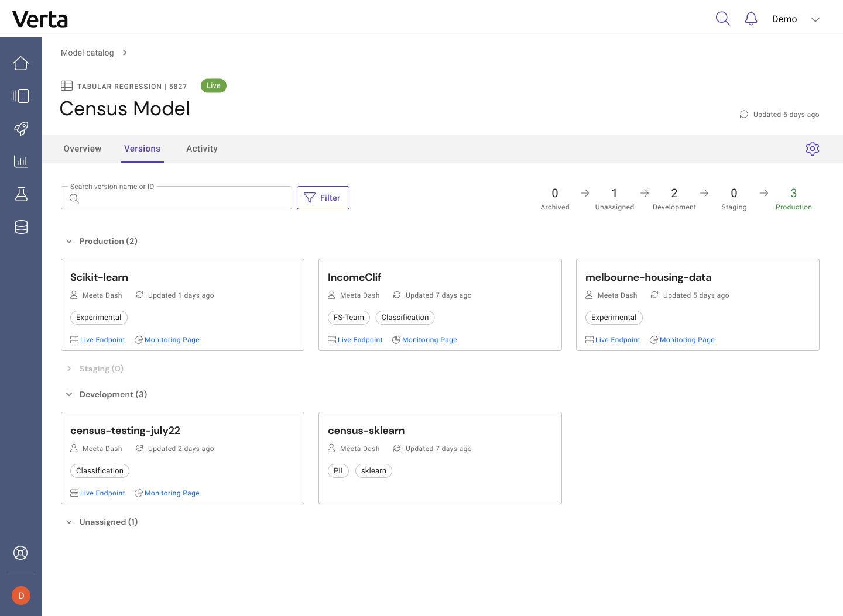
Task: Open census-testing-july22 Live Endpoint link
Action: pos(102,493)
